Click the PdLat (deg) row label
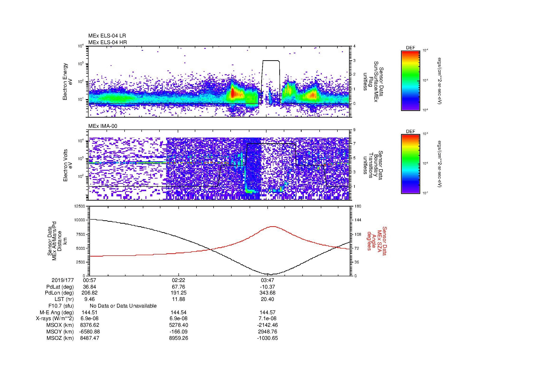The height and width of the screenshot is (392, 555). pyautogui.click(x=60, y=287)
